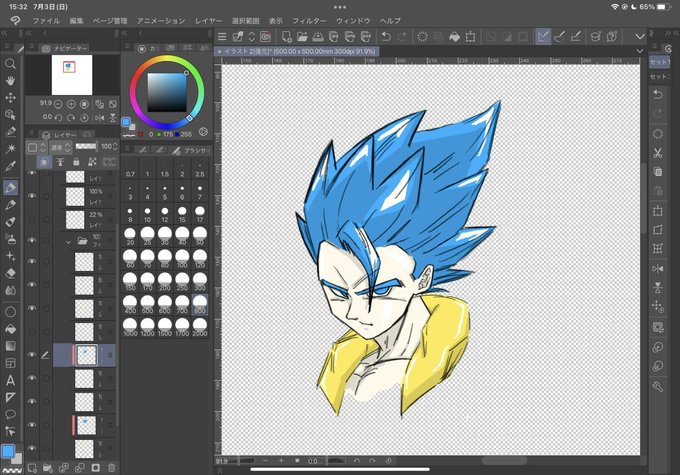The image size is (680, 475).
Task: Select the Text tool A
Action: [x=10, y=380]
